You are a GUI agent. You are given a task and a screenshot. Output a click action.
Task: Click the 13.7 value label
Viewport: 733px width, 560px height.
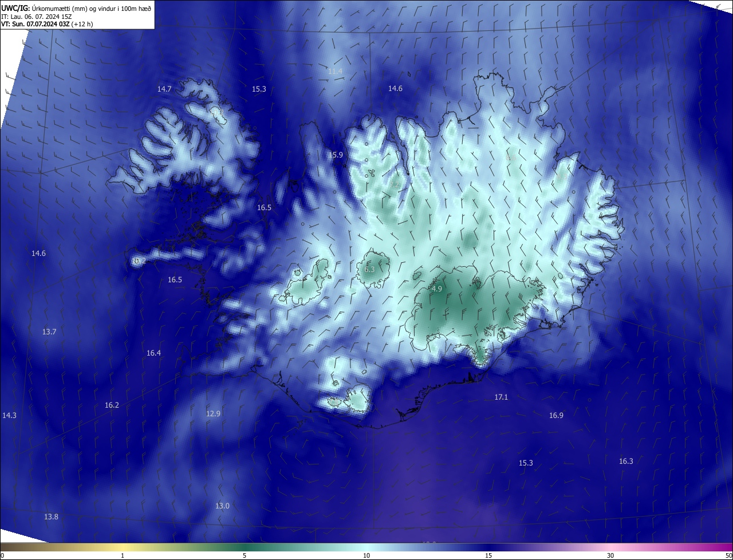[x=49, y=332]
